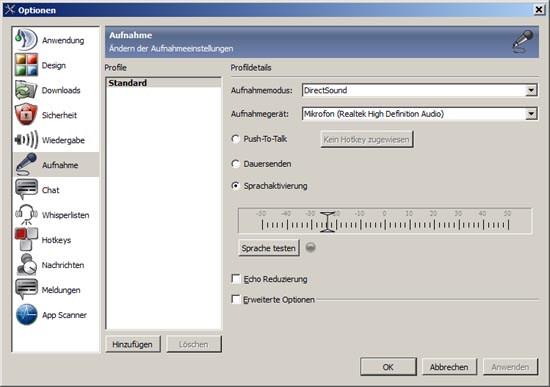
Task: Open the Downloads folder icon
Action: coord(26,90)
